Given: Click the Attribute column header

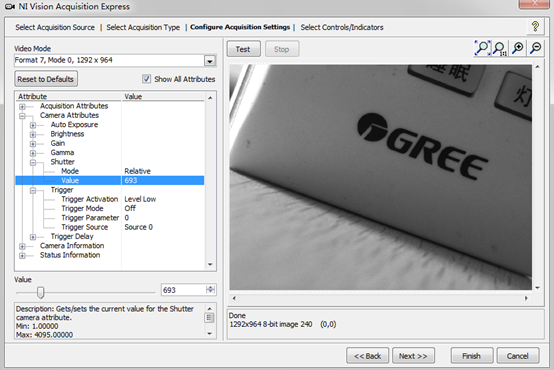Looking at the screenshot, I should pyautogui.click(x=68, y=96).
